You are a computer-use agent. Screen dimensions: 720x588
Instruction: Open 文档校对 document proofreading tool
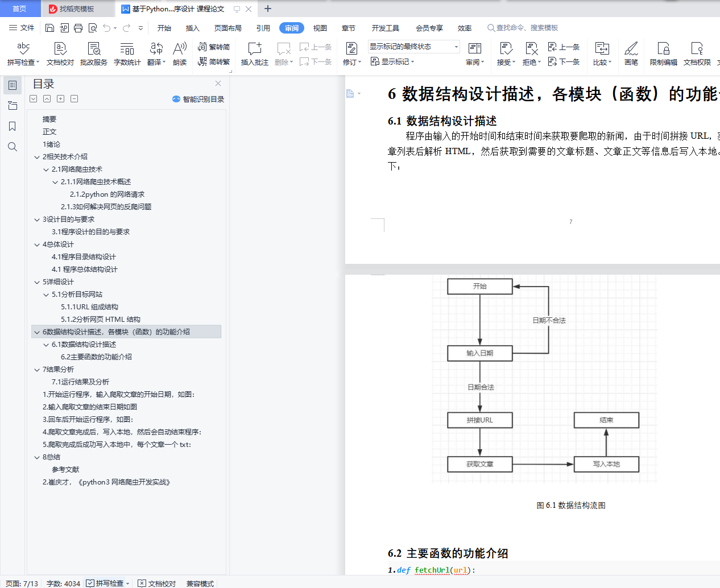[x=60, y=55]
